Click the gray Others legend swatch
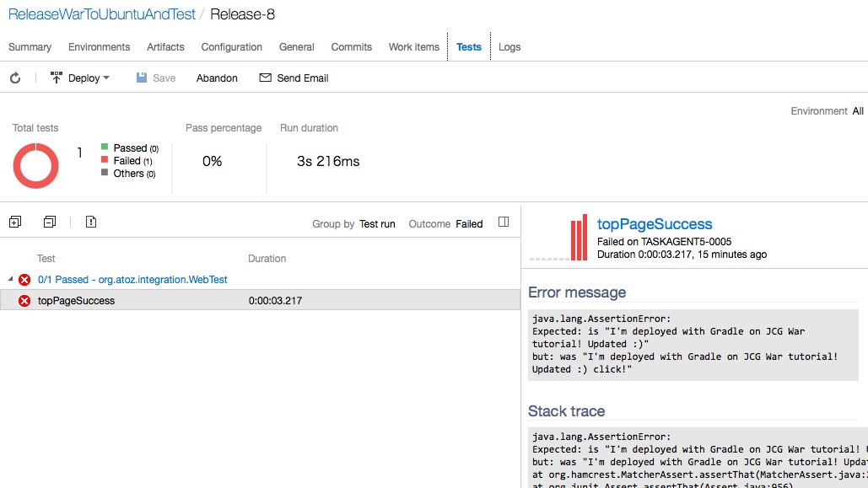This screenshot has width=868, height=488. coord(105,172)
